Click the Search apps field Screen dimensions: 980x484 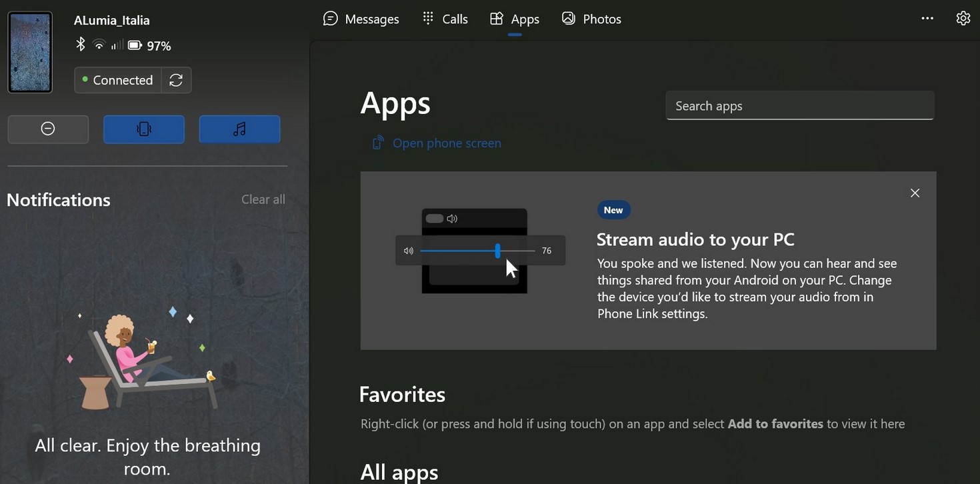(800, 105)
